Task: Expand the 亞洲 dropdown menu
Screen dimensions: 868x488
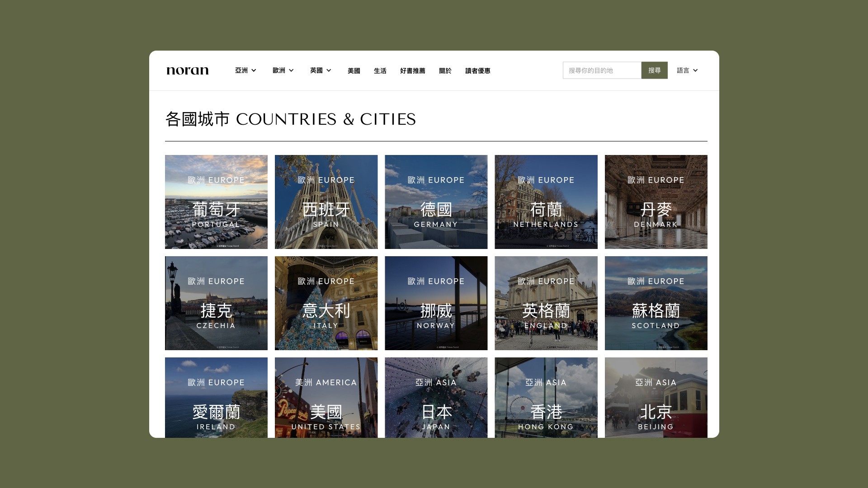Action: pyautogui.click(x=245, y=70)
